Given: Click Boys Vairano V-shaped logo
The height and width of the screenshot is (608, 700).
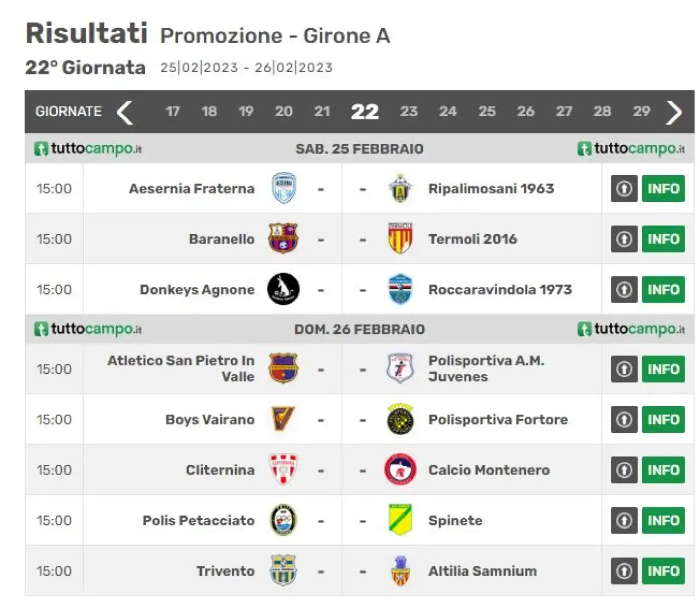Looking at the screenshot, I should click(x=283, y=419).
